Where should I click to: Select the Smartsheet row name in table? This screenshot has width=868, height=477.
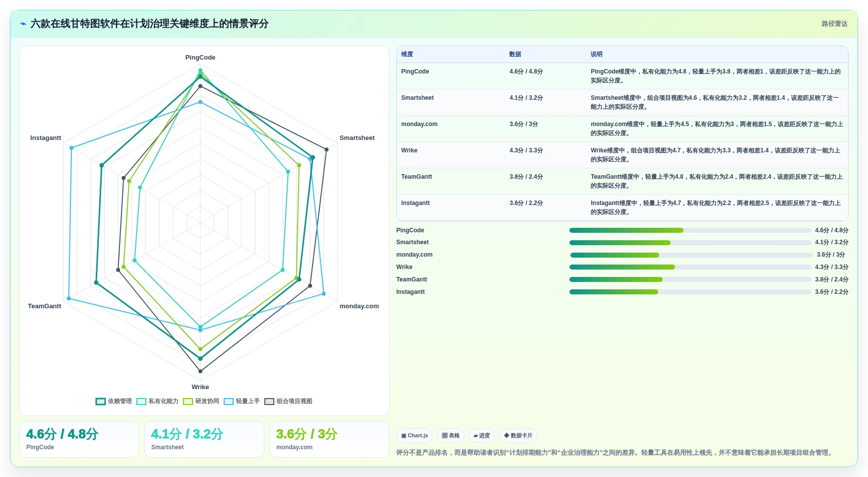pyautogui.click(x=418, y=98)
